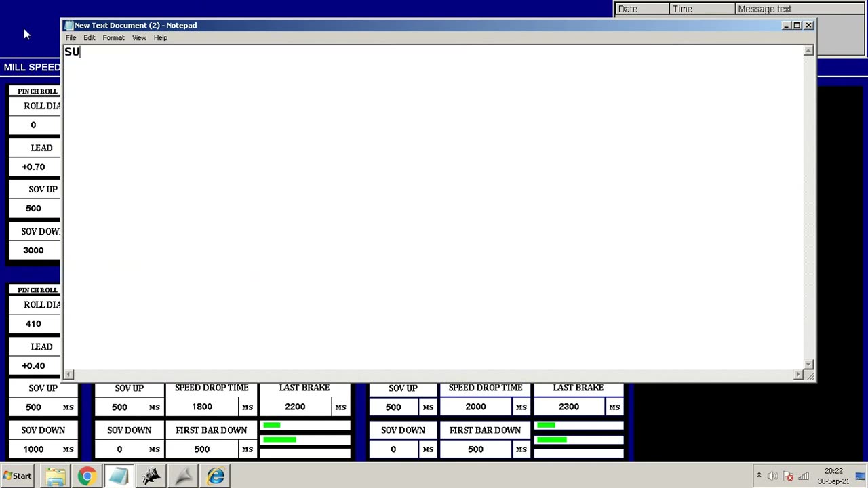The image size is (868, 488).
Task: Click Notepad horizontal scrollbar left arrow
Action: 68,374
